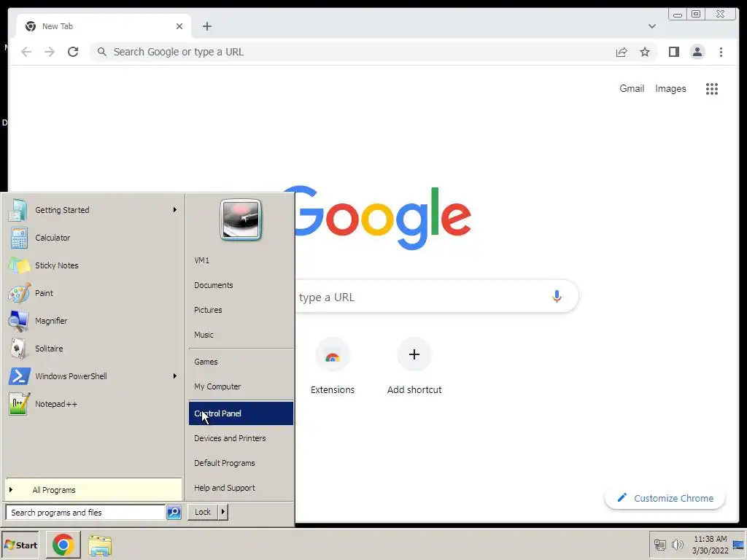Open Control Panel from Start menu

point(241,413)
